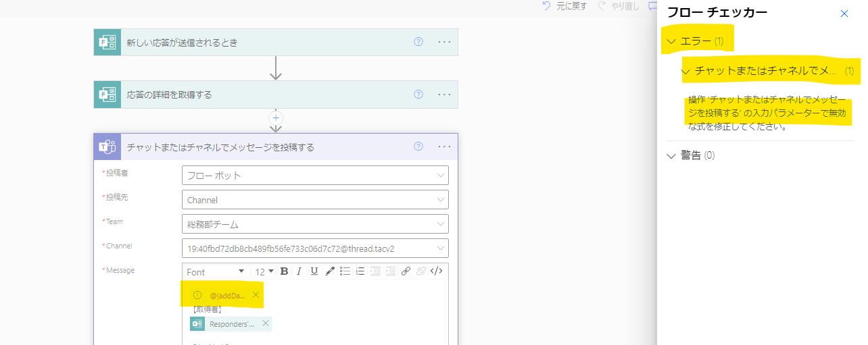Insert a numbered list in the Message

click(360, 271)
